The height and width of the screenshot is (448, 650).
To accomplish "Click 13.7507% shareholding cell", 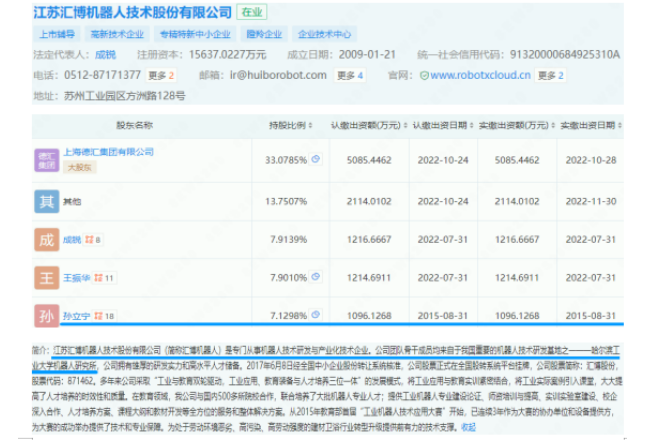I will 286,201.
